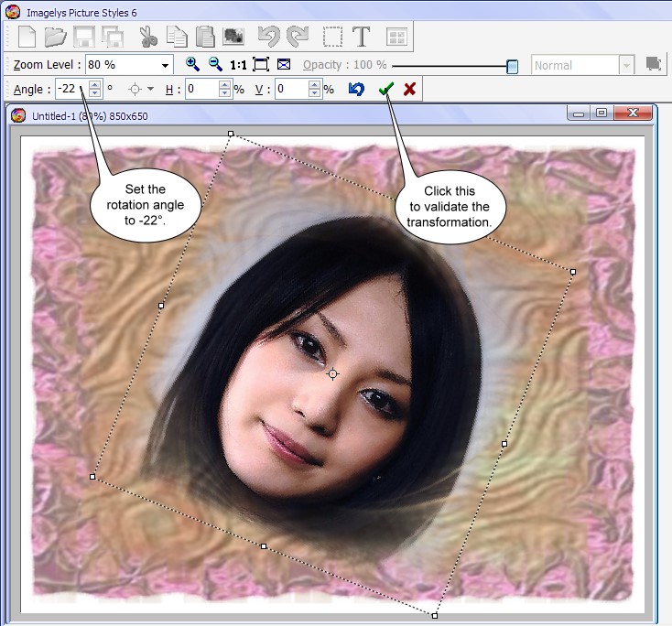Click the H skew input field
Image resolution: width=672 pixels, height=626 pixels.
(202, 89)
